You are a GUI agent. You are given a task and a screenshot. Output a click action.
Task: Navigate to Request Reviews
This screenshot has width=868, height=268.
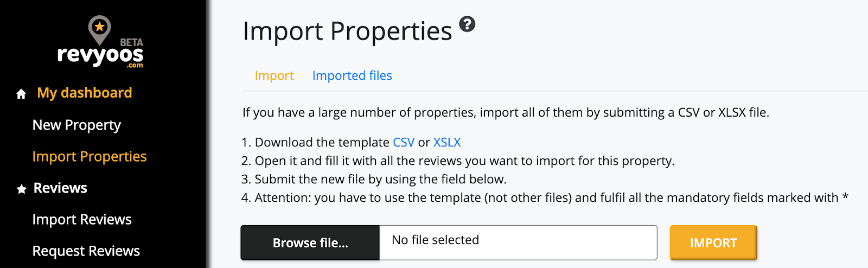coord(86,251)
